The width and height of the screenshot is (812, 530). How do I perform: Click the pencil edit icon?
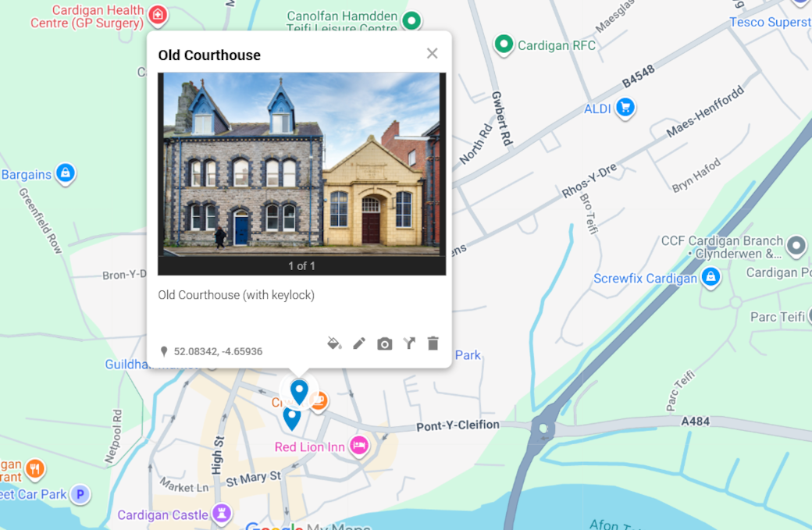359,343
